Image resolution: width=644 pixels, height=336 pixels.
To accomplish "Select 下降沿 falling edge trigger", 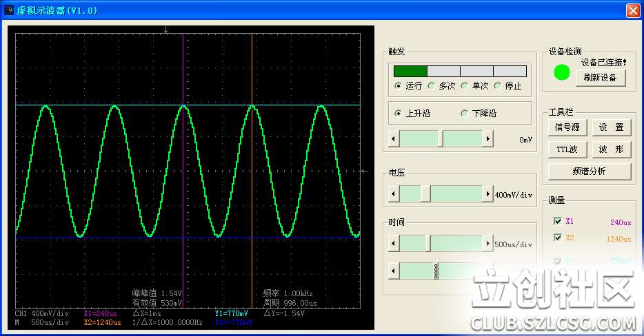I will coord(465,114).
